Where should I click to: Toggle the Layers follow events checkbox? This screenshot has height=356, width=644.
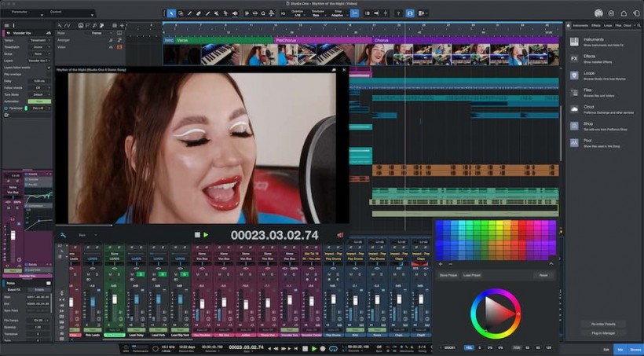[x=49, y=67]
